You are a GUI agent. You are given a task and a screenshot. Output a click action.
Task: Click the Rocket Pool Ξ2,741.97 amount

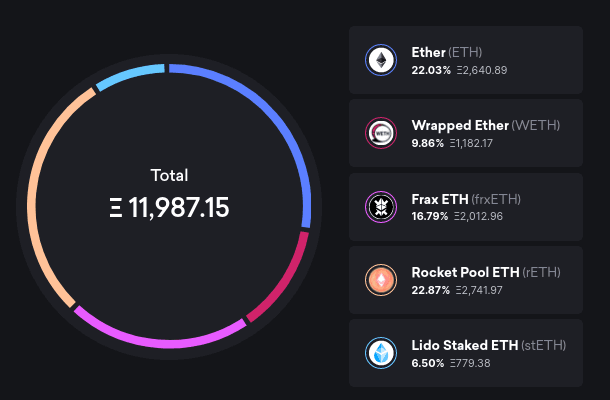point(481,289)
